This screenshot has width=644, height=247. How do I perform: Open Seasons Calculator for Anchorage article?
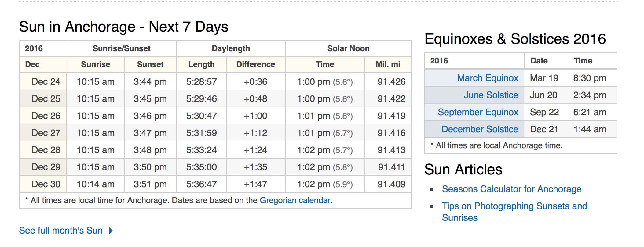click(512, 189)
